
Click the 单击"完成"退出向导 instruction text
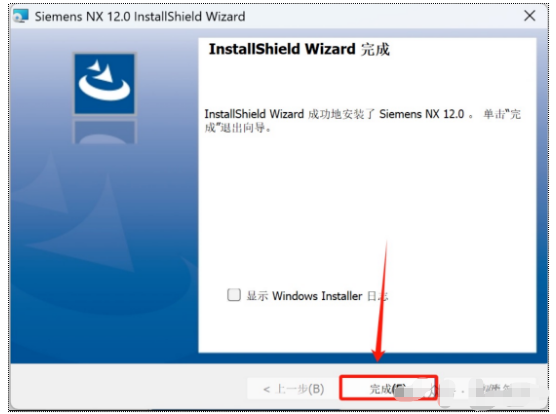click(x=362, y=121)
